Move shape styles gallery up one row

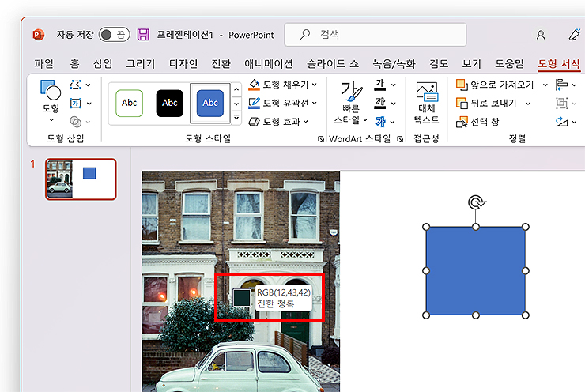[x=236, y=89]
